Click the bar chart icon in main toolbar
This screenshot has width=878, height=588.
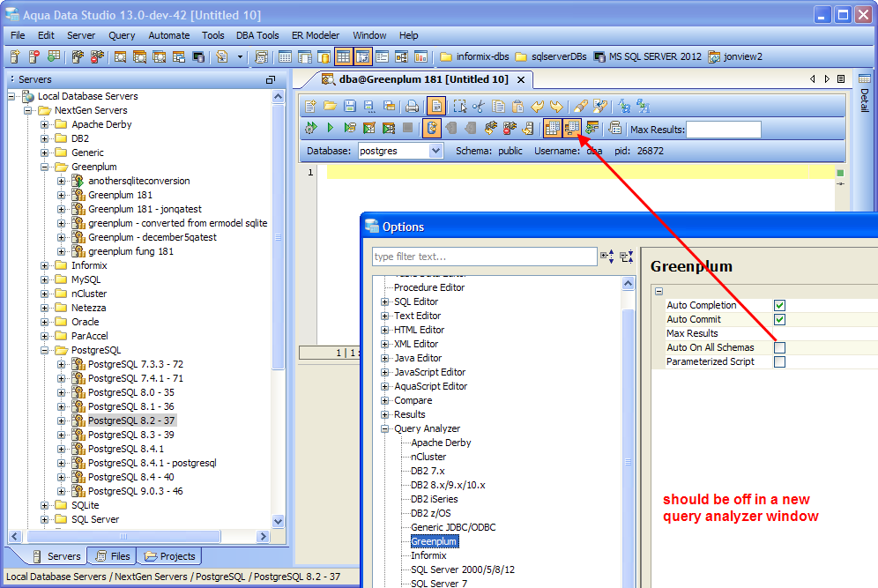click(420, 56)
